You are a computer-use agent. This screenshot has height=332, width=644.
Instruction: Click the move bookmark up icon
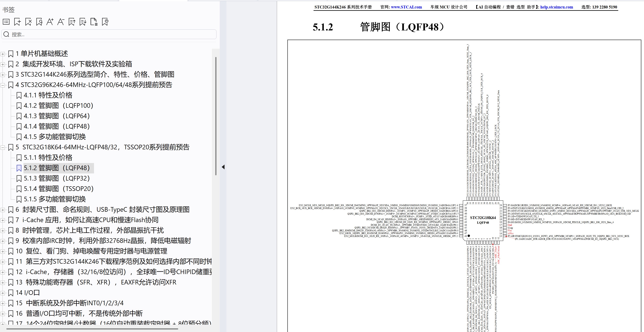[x=72, y=22]
